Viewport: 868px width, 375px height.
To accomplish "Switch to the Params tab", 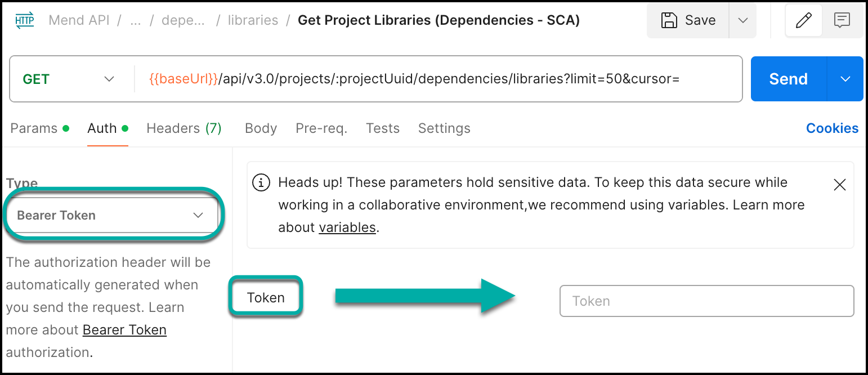I will coord(34,128).
